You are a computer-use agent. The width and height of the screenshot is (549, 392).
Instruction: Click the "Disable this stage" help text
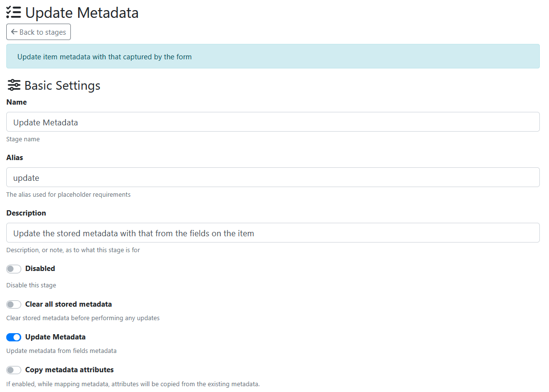(31, 285)
